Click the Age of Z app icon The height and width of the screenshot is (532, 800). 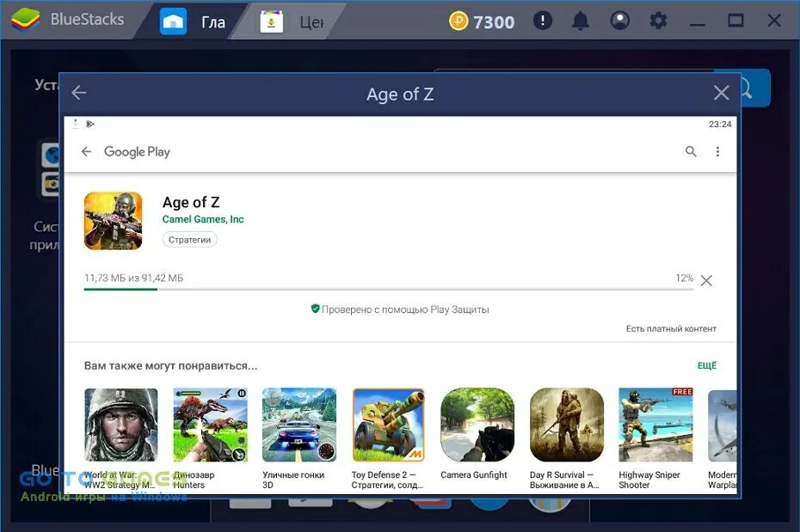[114, 221]
